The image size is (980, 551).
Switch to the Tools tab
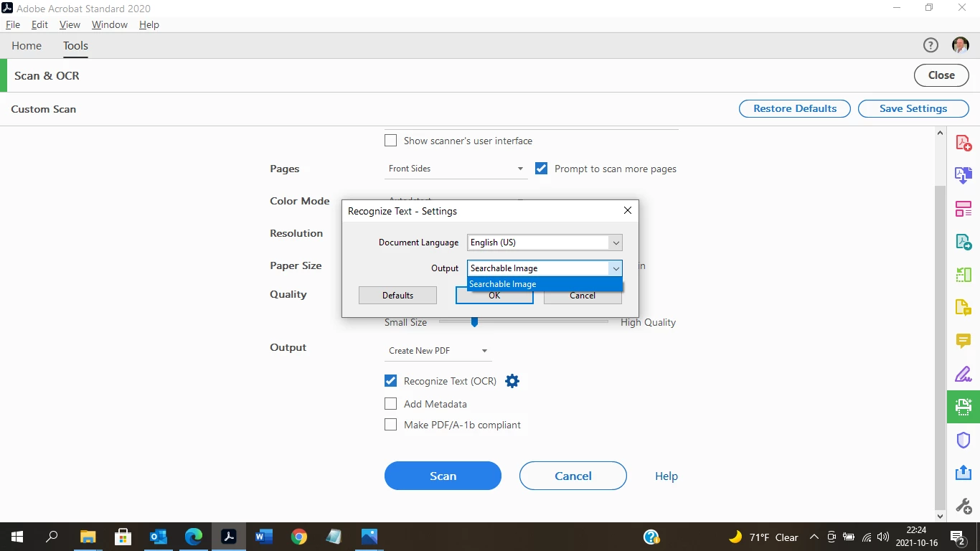[x=75, y=45]
